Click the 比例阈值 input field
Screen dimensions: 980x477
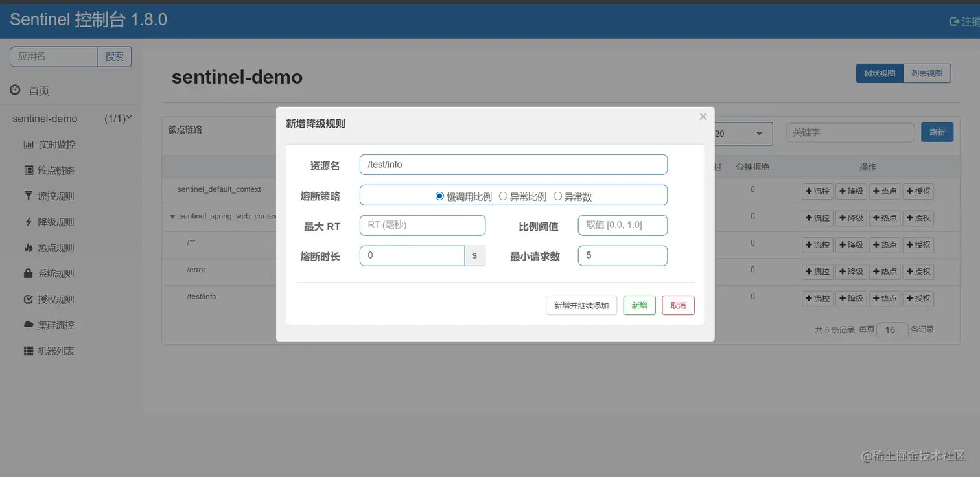(623, 225)
